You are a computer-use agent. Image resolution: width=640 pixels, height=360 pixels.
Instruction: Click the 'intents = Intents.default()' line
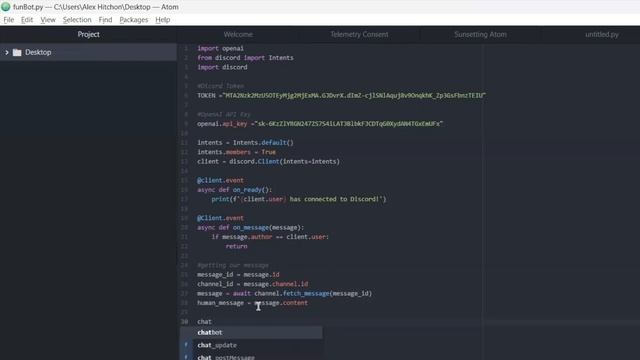(x=245, y=142)
